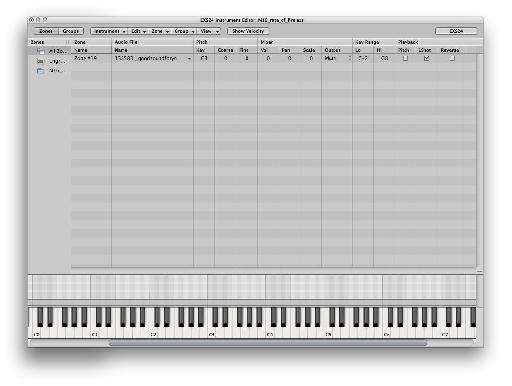Switch to the Groups tab
512x386 pixels.
[71, 31]
